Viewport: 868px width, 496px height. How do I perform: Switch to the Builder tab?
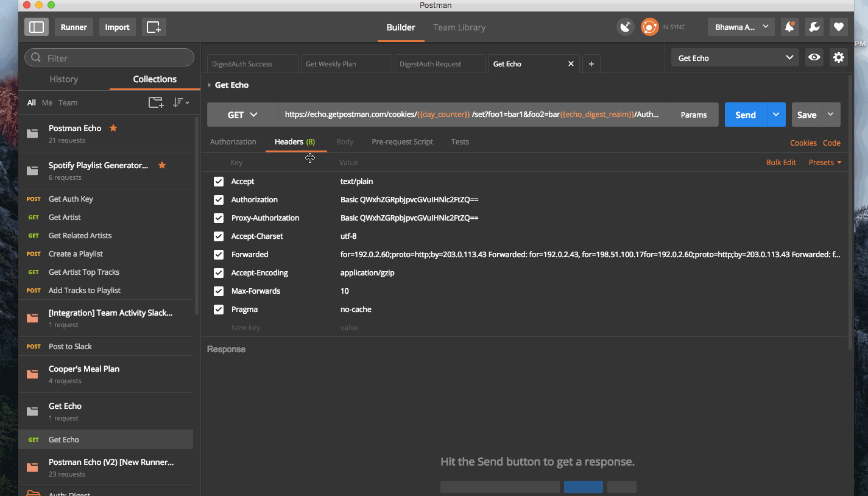click(401, 27)
